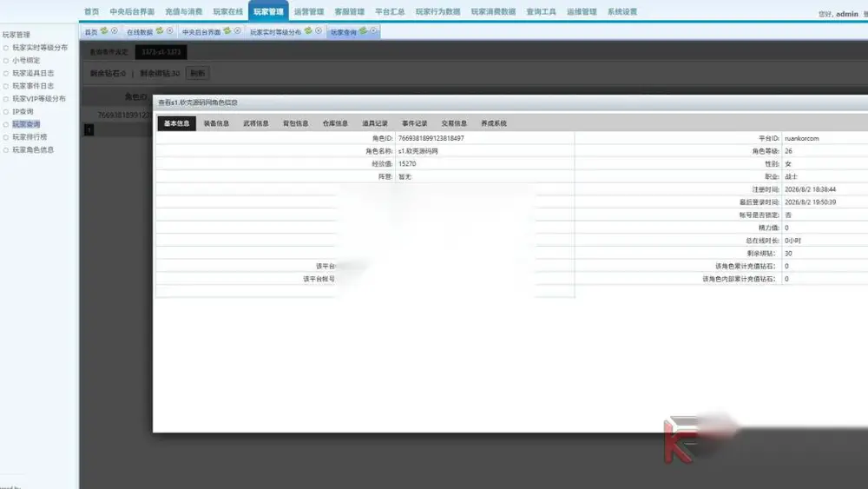Refresh the 玩家实时等级分布 tab icon
Image resolution: width=868 pixels, height=489 pixels.
click(x=308, y=31)
